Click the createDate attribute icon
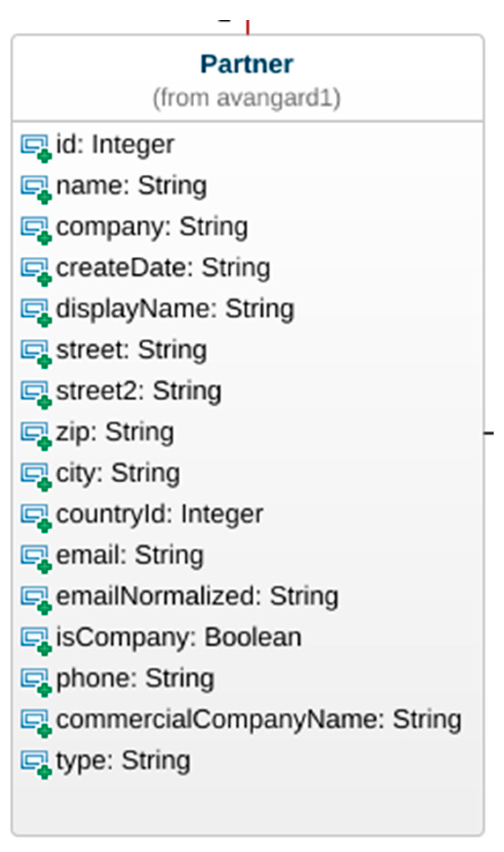This screenshot has height=852, width=504. [x=36, y=270]
